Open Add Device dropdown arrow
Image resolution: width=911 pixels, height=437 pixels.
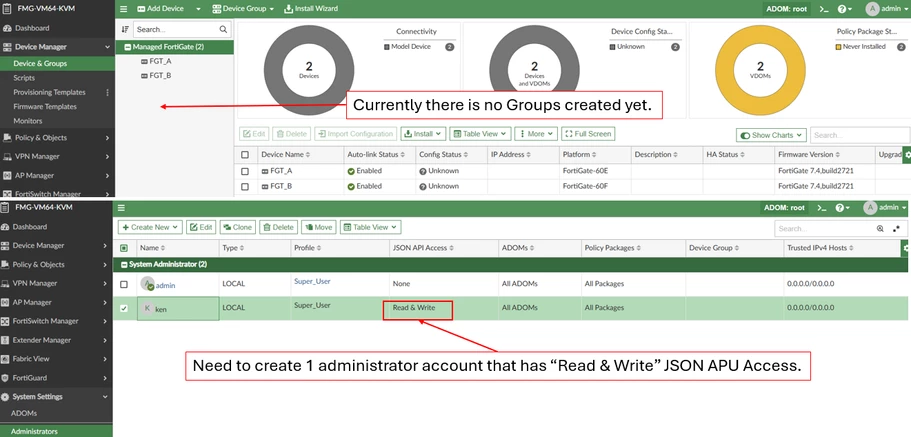198,9
